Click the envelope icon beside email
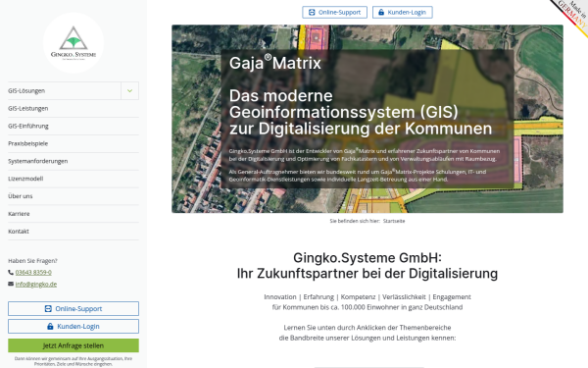The height and width of the screenshot is (368, 588). pyautogui.click(x=11, y=284)
